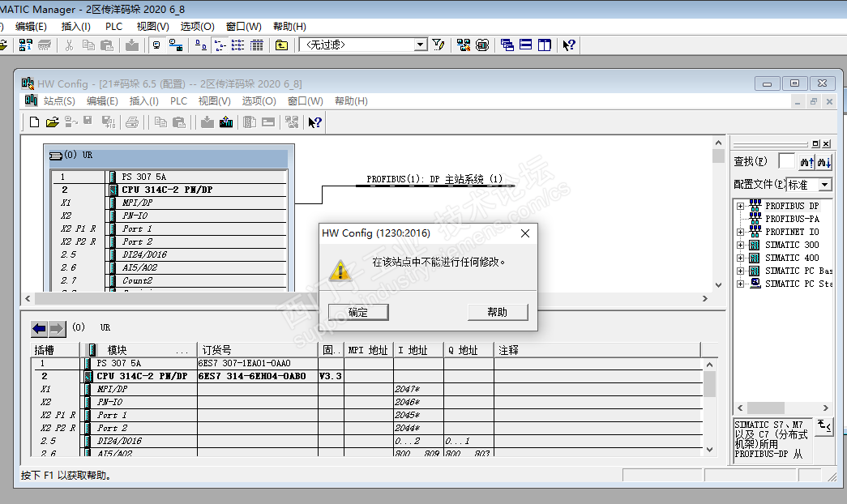Click the Configure Network icon in SIMATIC Manager toolbar
The image size is (847, 504).
click(464, 45)
